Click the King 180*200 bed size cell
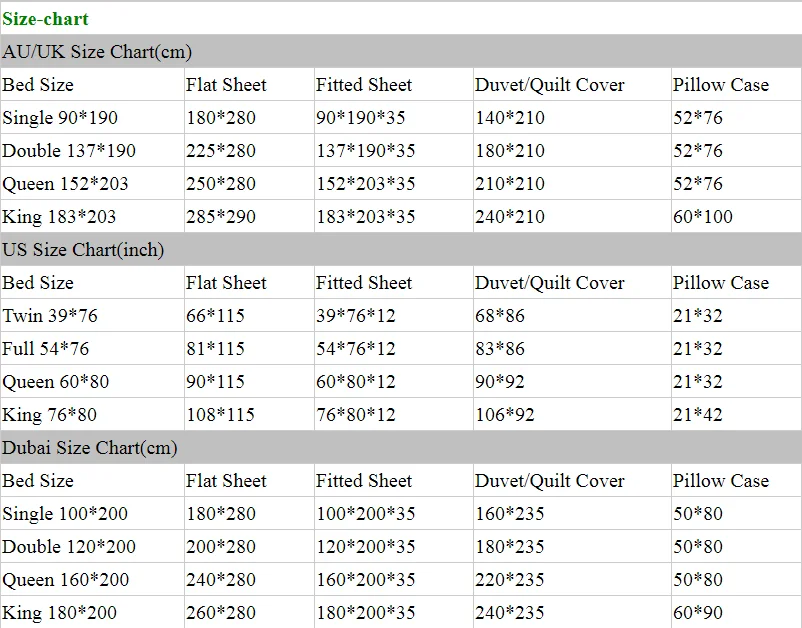Viewport: 802px width, 628px height. click(x=59, y=612)
